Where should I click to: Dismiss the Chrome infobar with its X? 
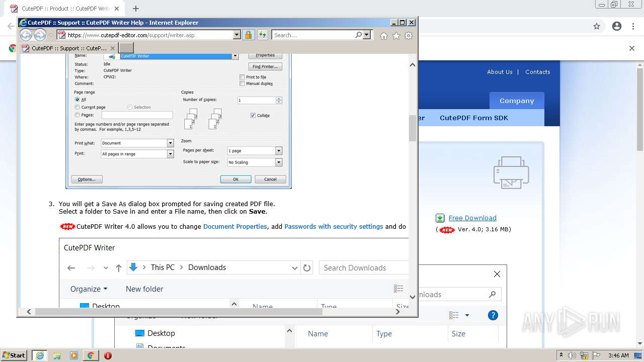(632, 48)
